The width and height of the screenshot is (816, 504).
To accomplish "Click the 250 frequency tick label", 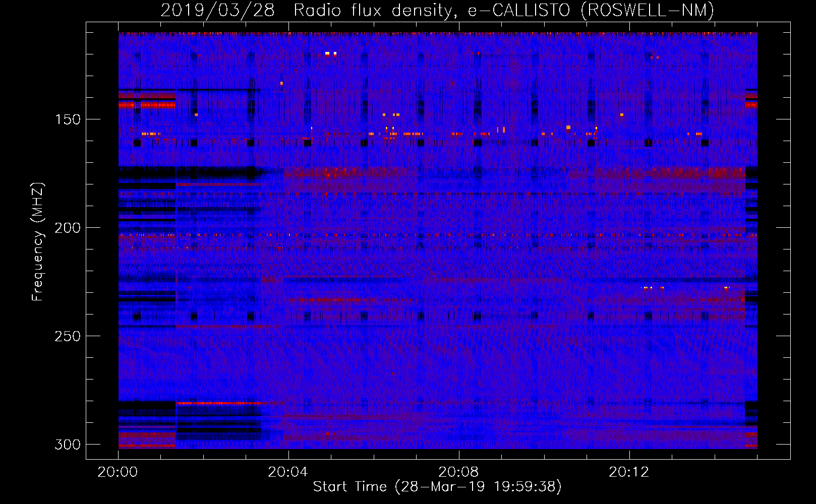I will (67, 336).
